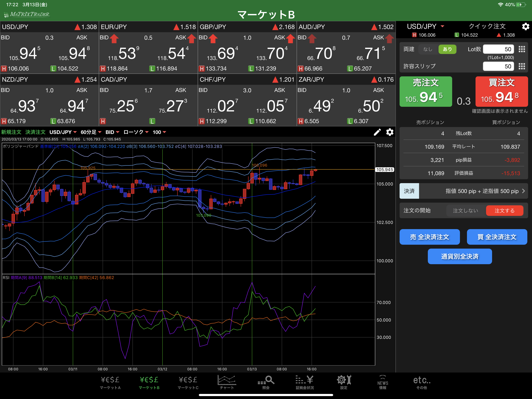This screenshot has height=399, width=532.
Task: Set 両建 to なし
Action: (428, 49)
